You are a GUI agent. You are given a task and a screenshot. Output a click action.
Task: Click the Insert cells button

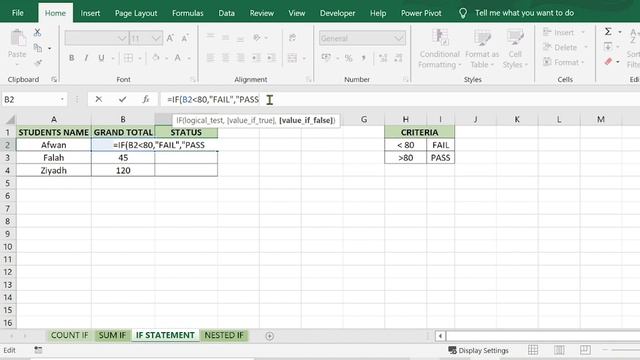pos(564,32)
